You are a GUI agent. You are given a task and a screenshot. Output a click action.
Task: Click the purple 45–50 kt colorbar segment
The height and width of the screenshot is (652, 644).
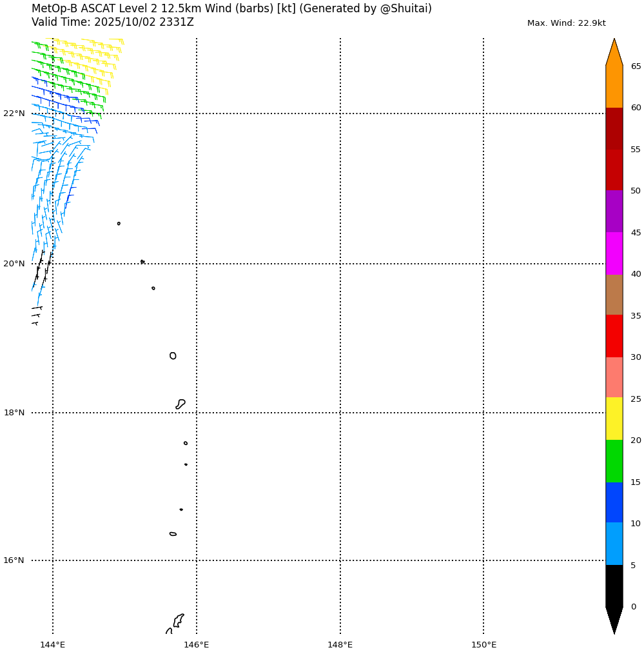[614, 212]
